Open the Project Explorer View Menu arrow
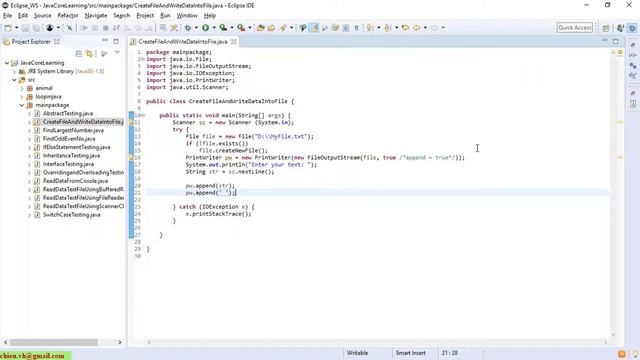The width and height of the screenshot is (640, 360). (x=117, y=53)
